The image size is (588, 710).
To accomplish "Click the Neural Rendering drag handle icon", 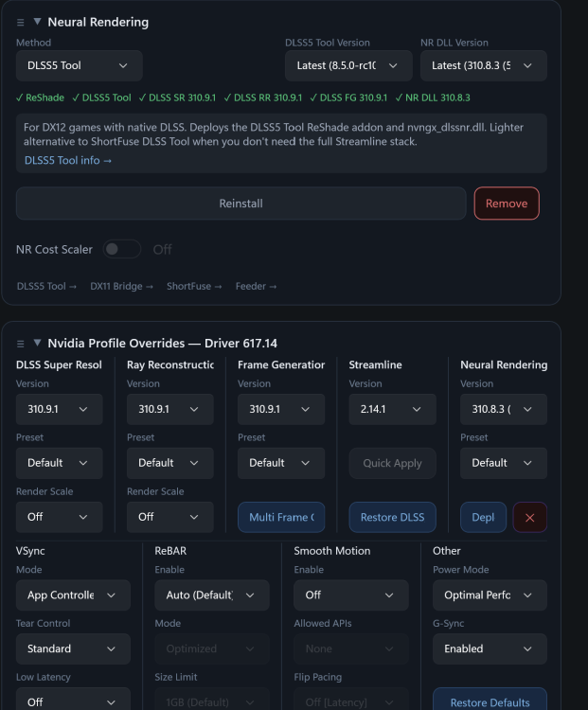I will [21, 22].
